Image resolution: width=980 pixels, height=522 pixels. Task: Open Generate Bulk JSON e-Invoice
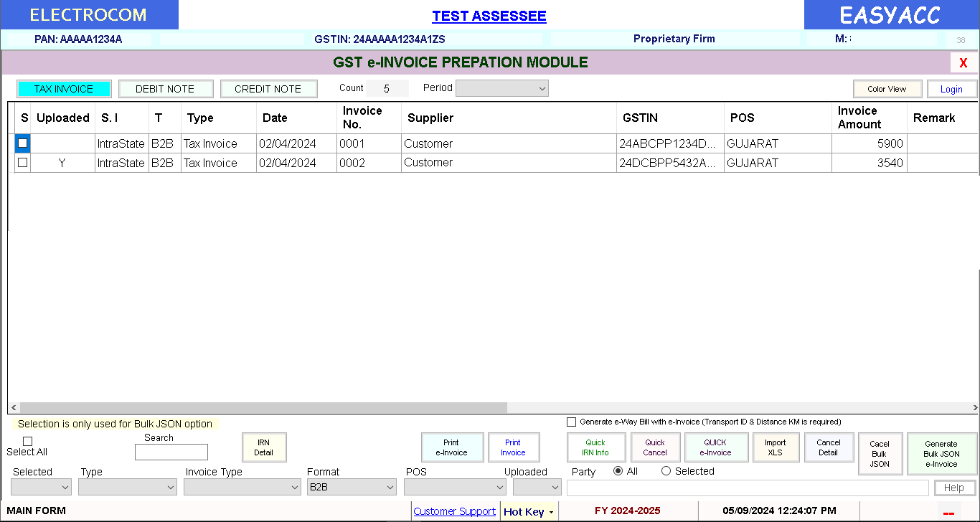[941, 454]
